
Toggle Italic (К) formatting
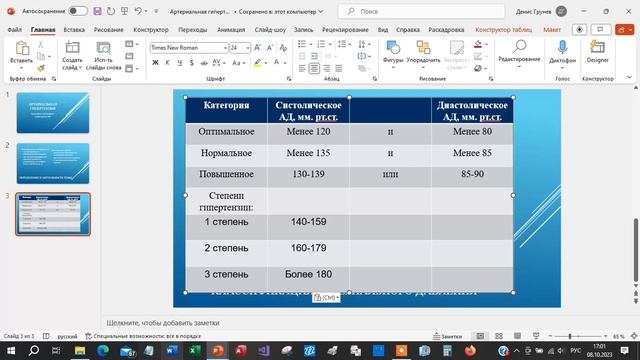coord(167,63)
